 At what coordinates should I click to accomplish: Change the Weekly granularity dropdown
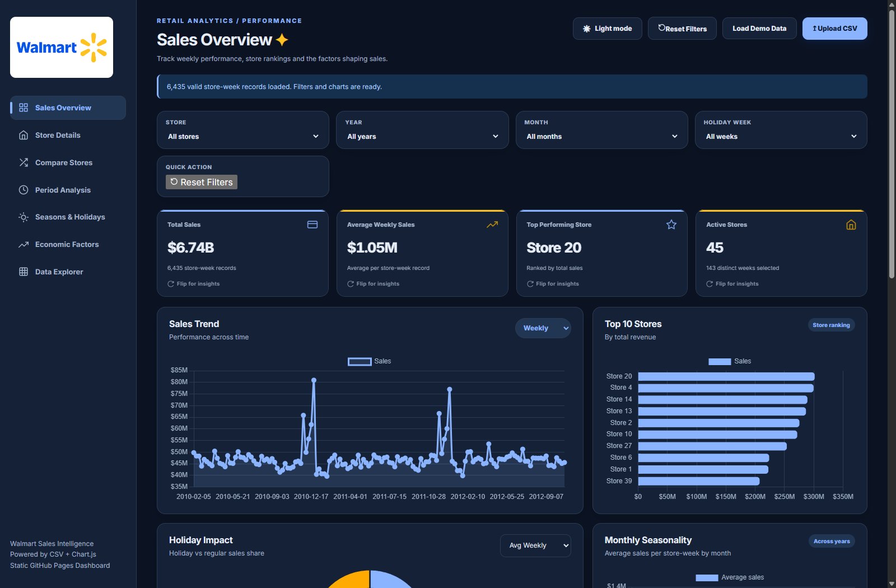543,328
